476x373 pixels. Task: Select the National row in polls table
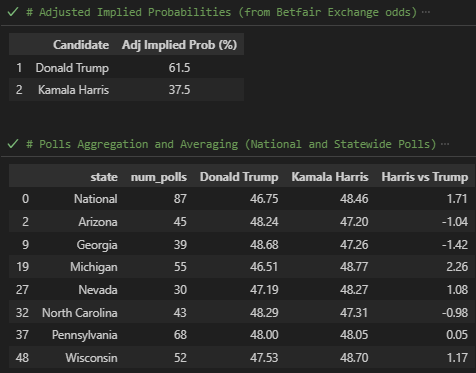click(242, 199)
